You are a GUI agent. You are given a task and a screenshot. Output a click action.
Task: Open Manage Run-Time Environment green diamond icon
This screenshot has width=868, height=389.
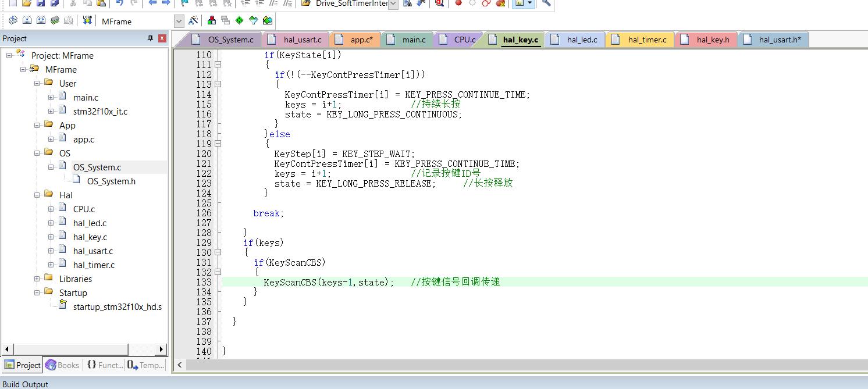coord(239,20)
